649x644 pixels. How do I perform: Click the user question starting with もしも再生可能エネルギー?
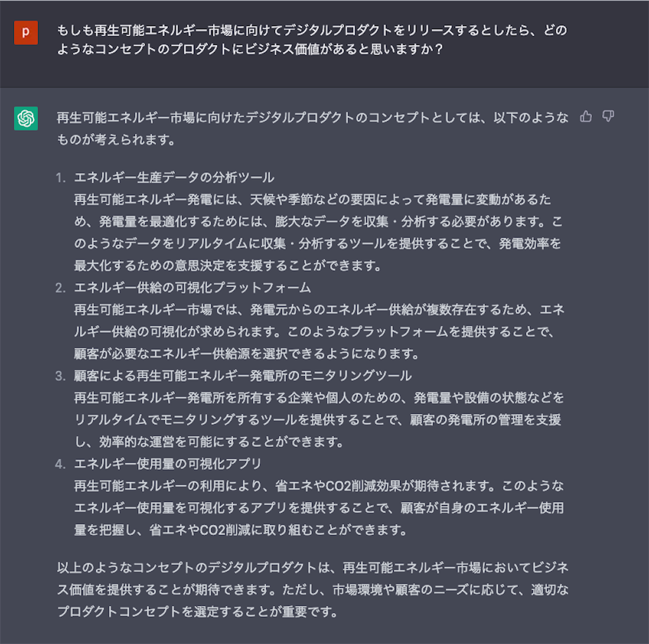click(312, 40)
